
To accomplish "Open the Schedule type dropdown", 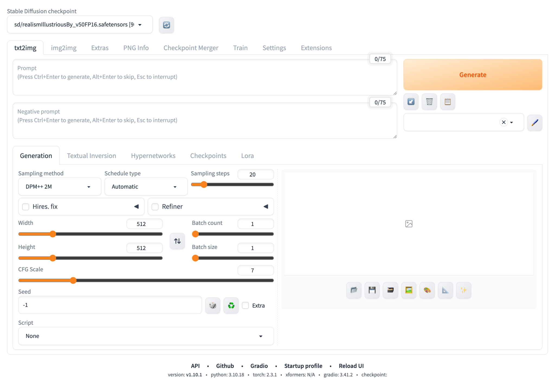I will [146, 186].
